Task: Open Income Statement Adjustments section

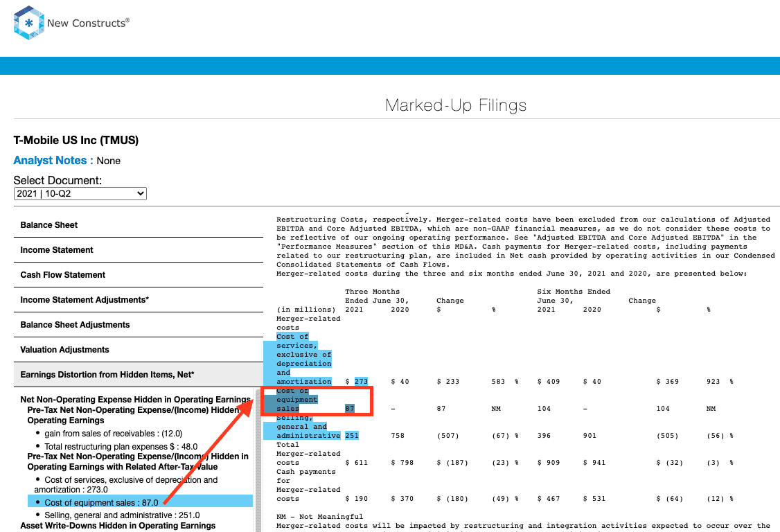Action: [139, 299]
